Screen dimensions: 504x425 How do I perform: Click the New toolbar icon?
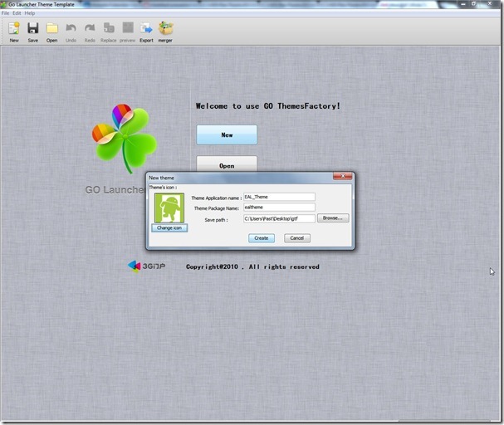click(14, 28)
